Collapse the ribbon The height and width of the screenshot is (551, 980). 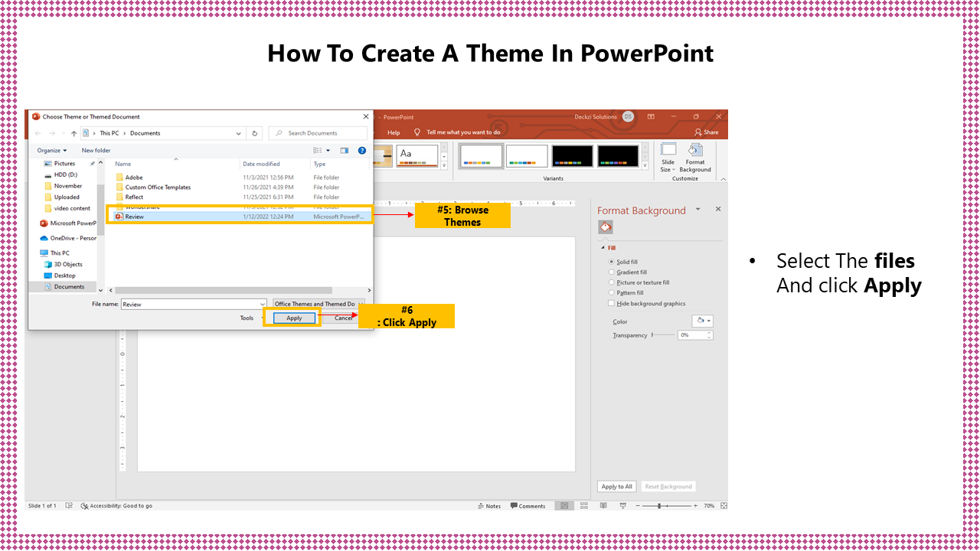tap(724, 178)
